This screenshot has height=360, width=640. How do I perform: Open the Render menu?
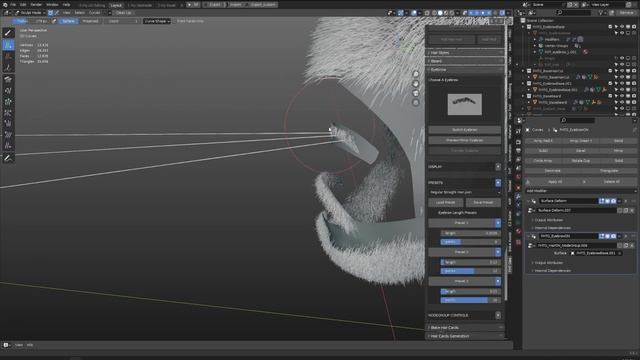[36, 4]
